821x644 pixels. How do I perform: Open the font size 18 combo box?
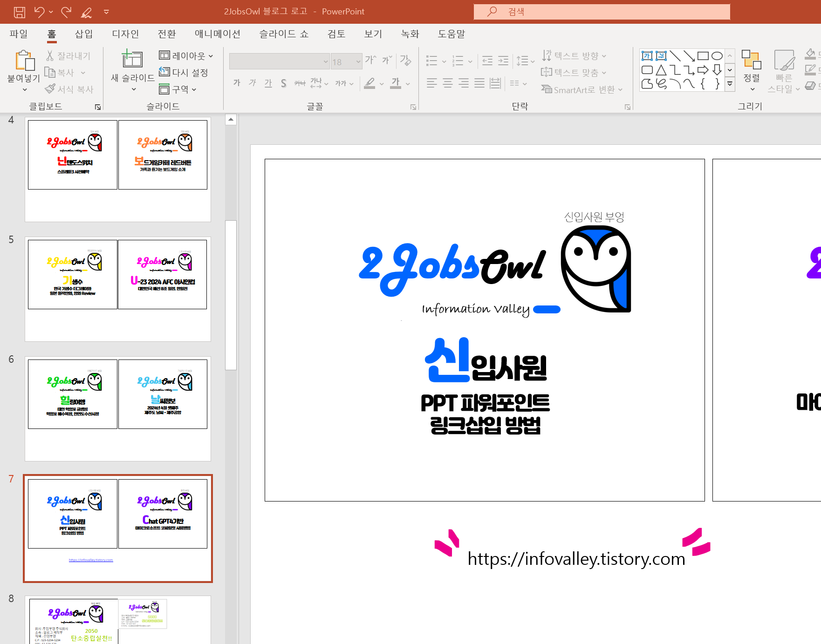pos(346,61)
